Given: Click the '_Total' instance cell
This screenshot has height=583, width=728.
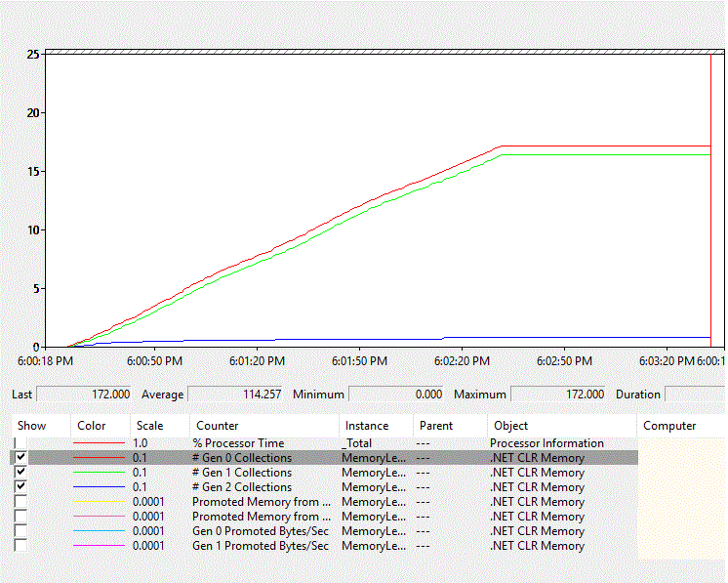Looking at the screenshot, I should click(356, 443).
